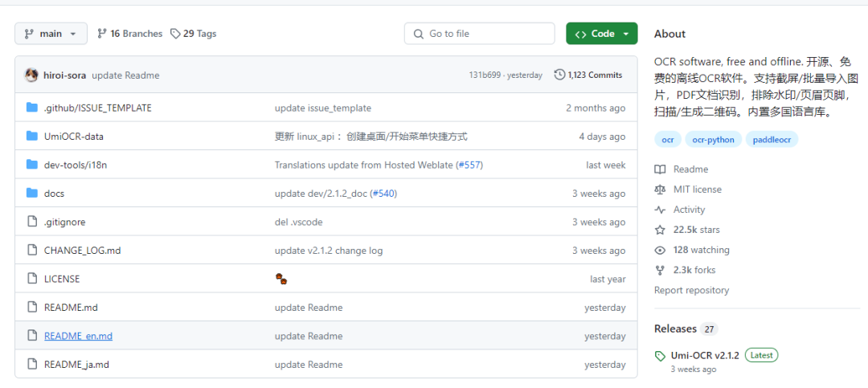868x388 pixels.
Task: Open the MIT license link
Action: 698,190
